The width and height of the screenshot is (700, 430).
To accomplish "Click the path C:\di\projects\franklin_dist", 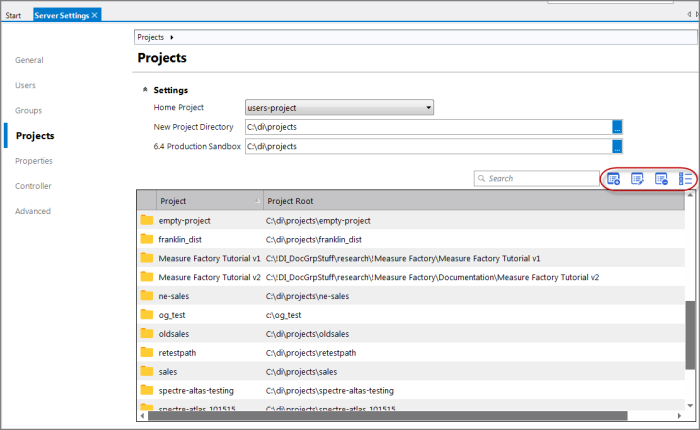I will pyautogui.click(x=314, y=239).
